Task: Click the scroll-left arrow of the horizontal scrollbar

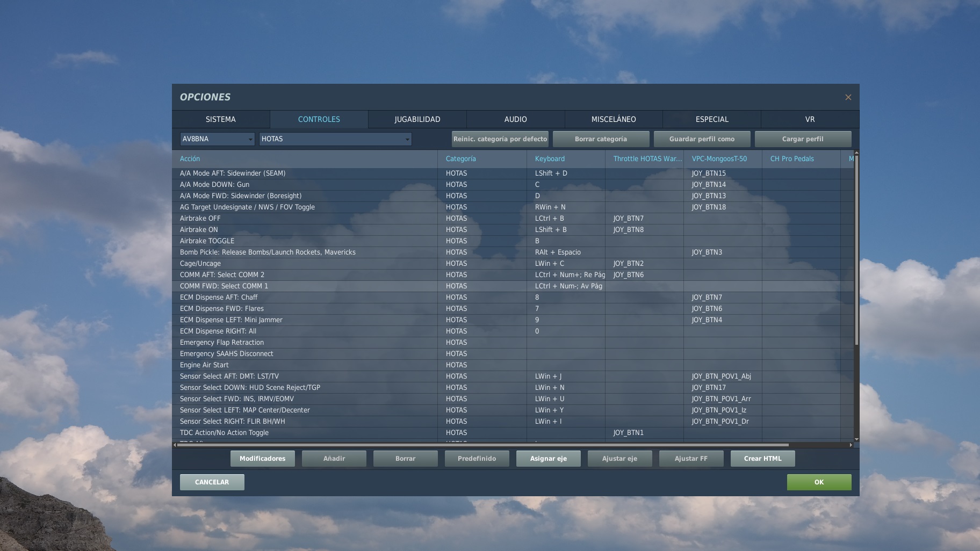Action: coord(175,445)
